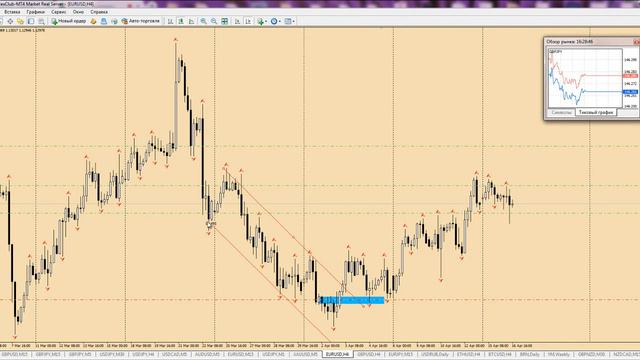The image size is (640, 360).
Task: Close the Обзор рынка panel
Action: coord(636,42)
